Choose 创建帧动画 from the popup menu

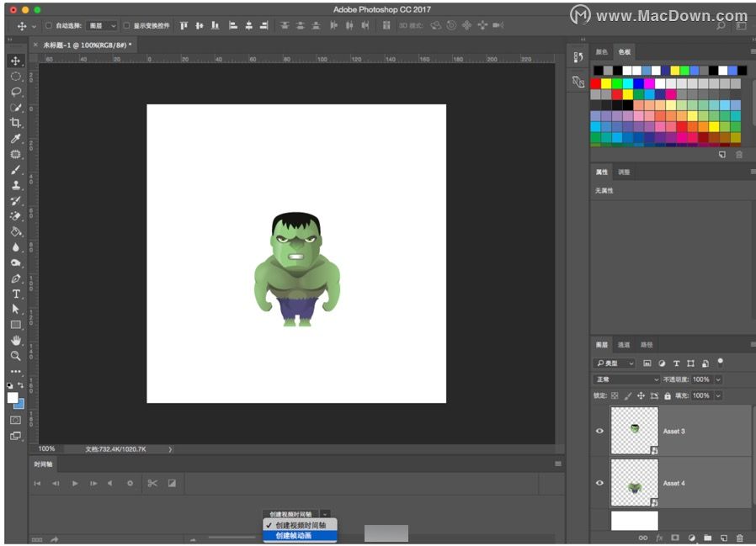[x=300, y=536]
